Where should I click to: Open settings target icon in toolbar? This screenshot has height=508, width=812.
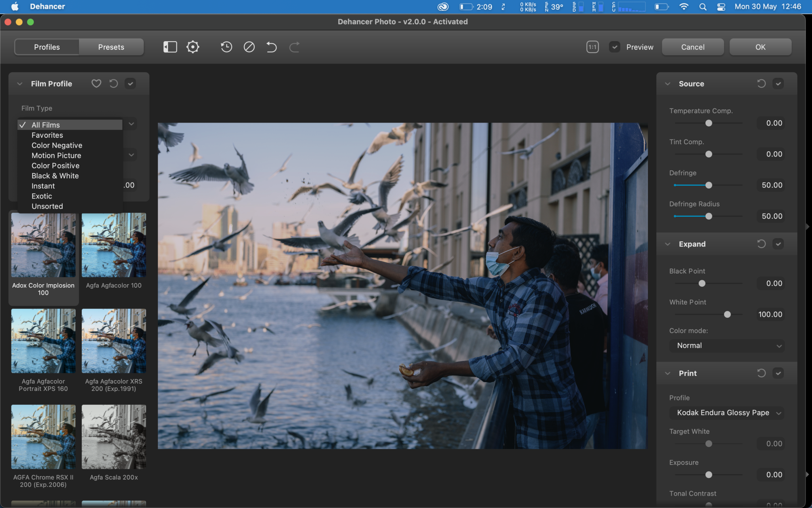[193, 47]
